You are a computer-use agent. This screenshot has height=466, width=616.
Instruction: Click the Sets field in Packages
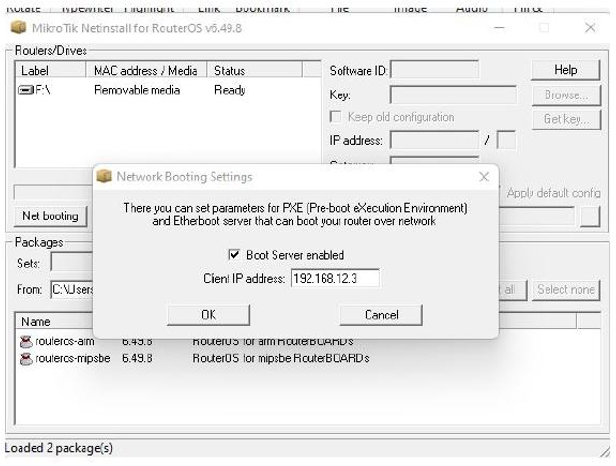pos(72,262)
